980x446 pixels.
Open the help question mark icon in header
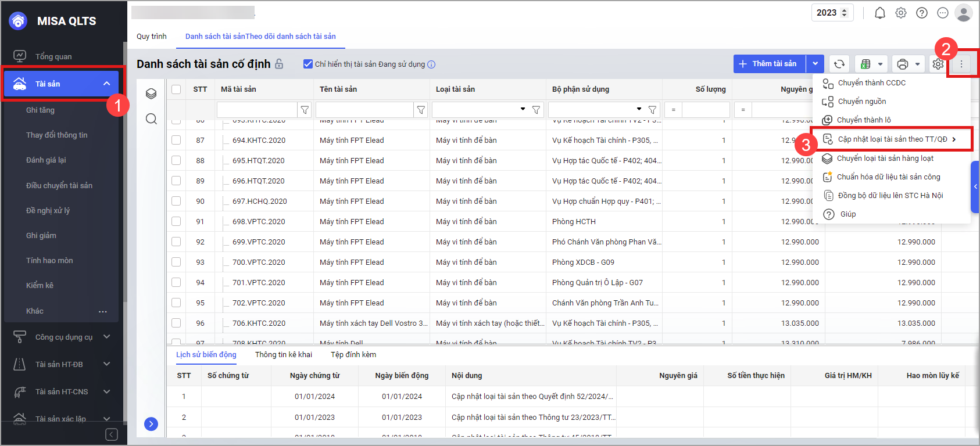click(922, 13)
